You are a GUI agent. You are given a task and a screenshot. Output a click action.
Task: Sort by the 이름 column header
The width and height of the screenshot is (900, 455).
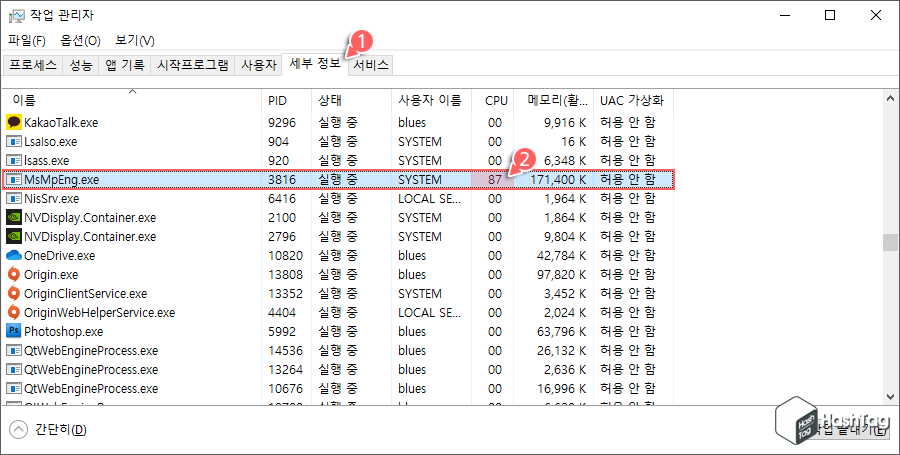tap(132, 100)
